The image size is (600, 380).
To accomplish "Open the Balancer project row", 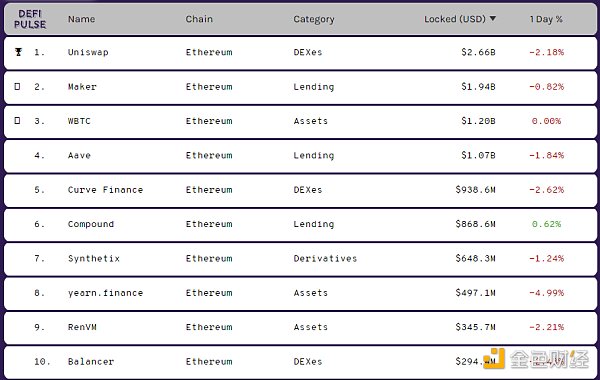I will pos(300,362).
